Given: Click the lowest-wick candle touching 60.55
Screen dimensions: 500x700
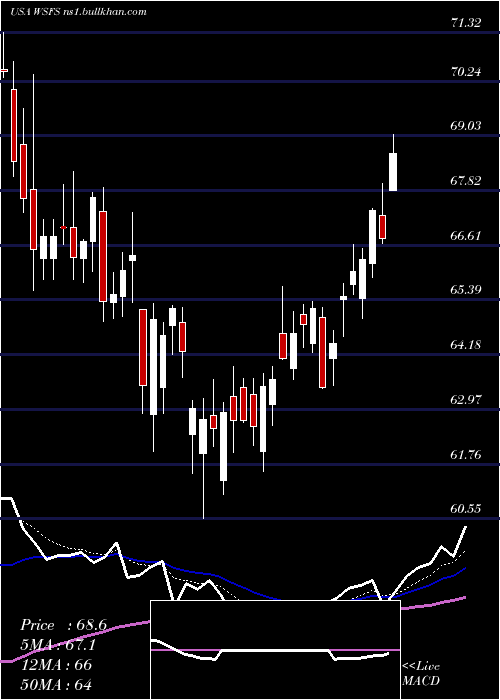Looking at the screenshot, I should (x=203, y=459).
